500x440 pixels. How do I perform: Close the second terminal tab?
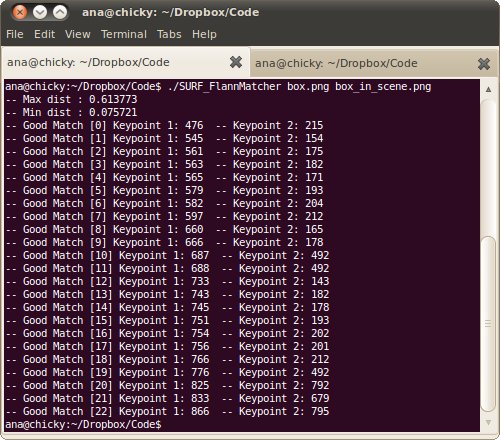[484, 63]
